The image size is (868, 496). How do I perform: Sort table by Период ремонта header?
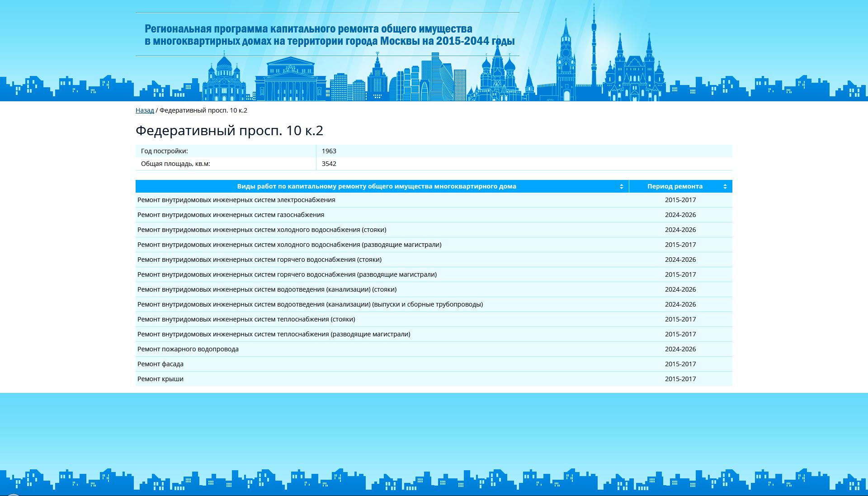coord(675,186)
